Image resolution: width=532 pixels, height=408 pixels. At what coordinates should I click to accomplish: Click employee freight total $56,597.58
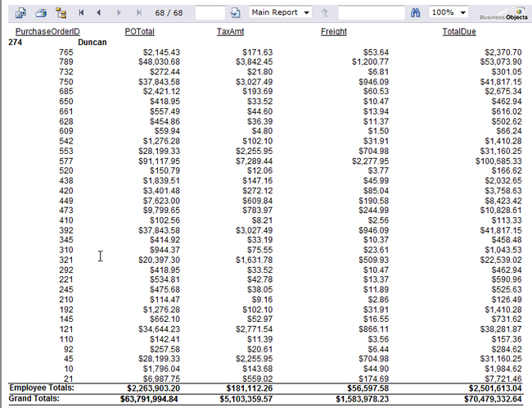367,388
